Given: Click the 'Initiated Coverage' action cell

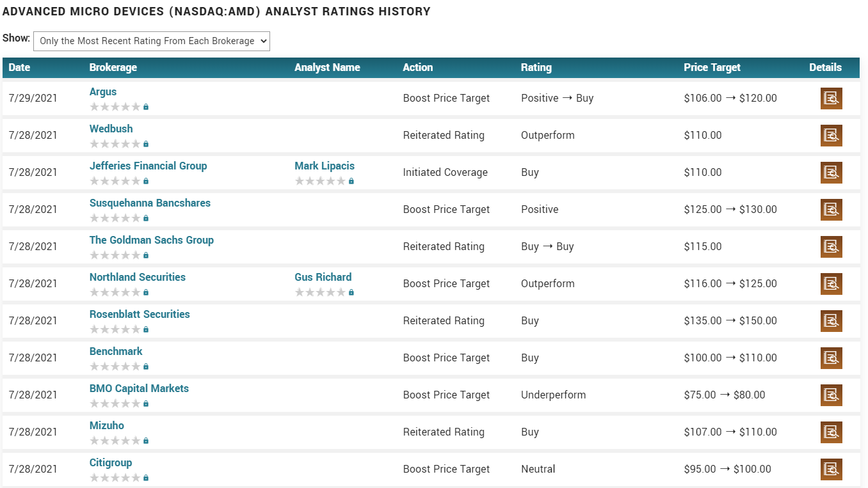Looking at the screenshot, I should (446, 173).
